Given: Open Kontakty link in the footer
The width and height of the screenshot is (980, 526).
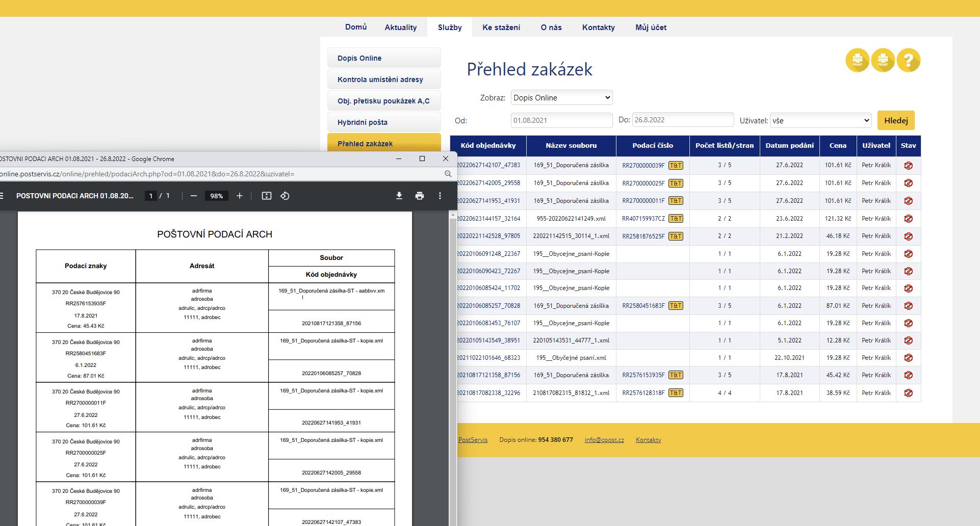Looking at the screenshot, I should point(648,440).
